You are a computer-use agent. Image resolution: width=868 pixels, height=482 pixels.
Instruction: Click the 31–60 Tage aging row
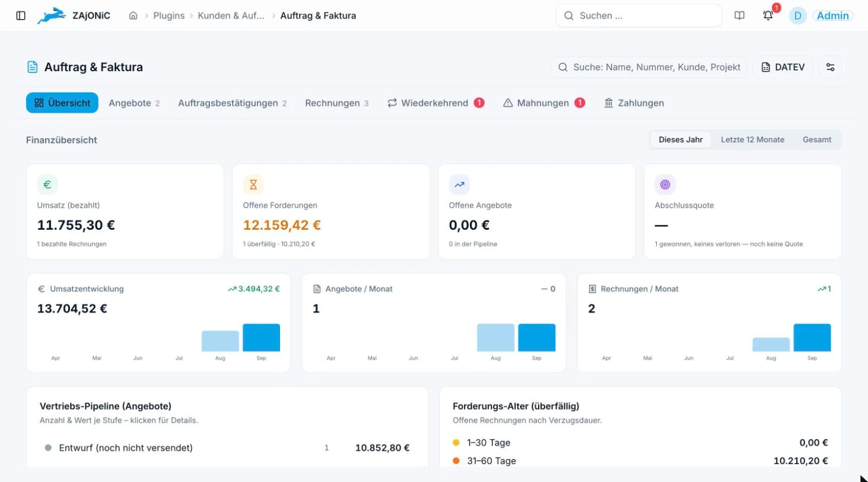point(640,461)
